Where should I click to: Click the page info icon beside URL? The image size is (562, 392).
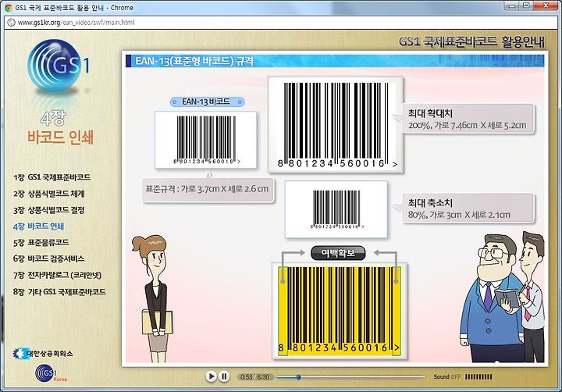click(11, 22)
